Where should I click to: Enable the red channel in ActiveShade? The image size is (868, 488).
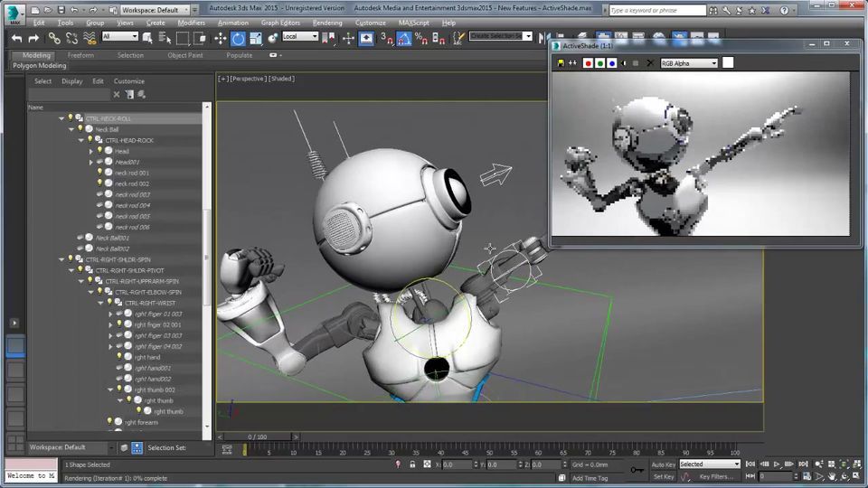[x=588, y=63]
